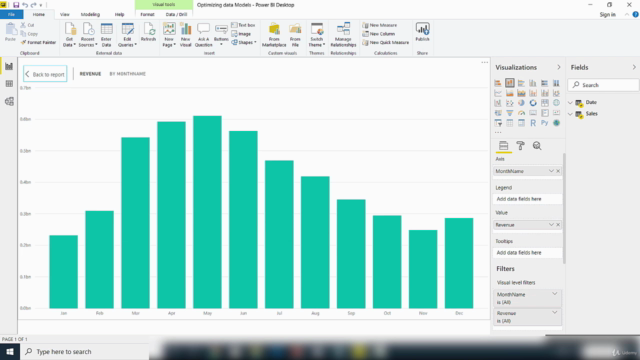Import custom visual From Marketplace
The width and height of the screenshot is (640, 360).
(274, 34)
